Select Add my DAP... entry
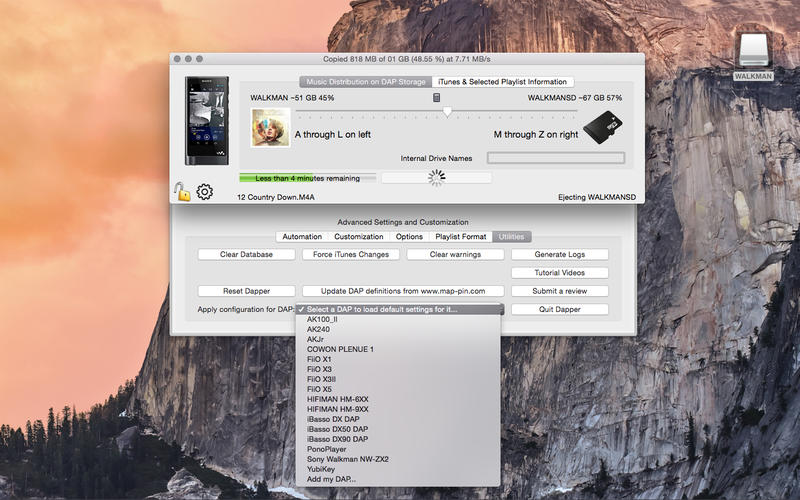 pyautogui.click(x=398, y=479)
